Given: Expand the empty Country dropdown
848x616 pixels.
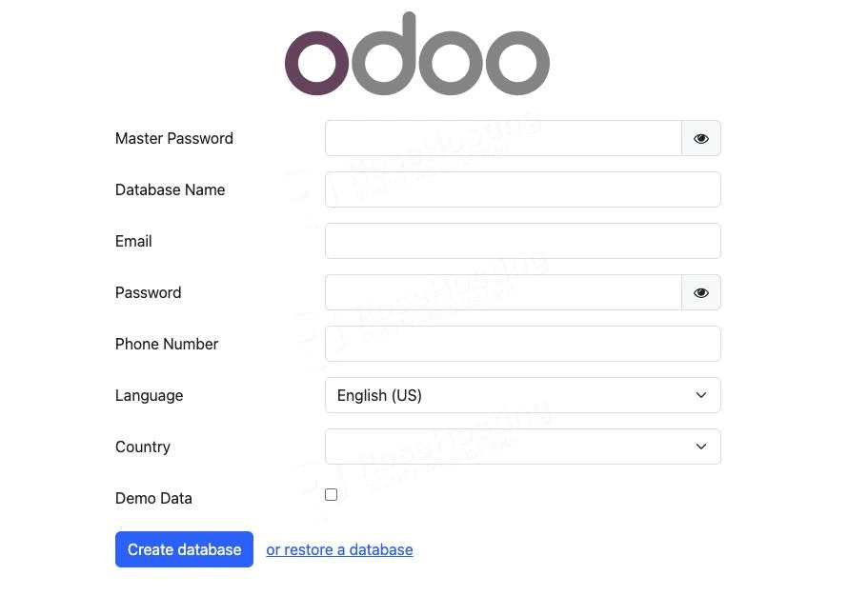Looking at the screenshot, I should 522,447.
